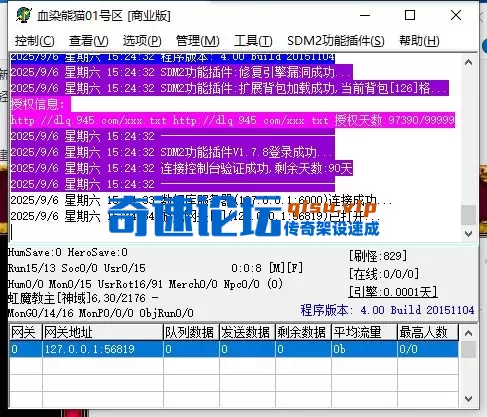Click the log panel scrollbar thumb
Image resolution: width=487 pixels, height=417 pixels.
(468, 215)
